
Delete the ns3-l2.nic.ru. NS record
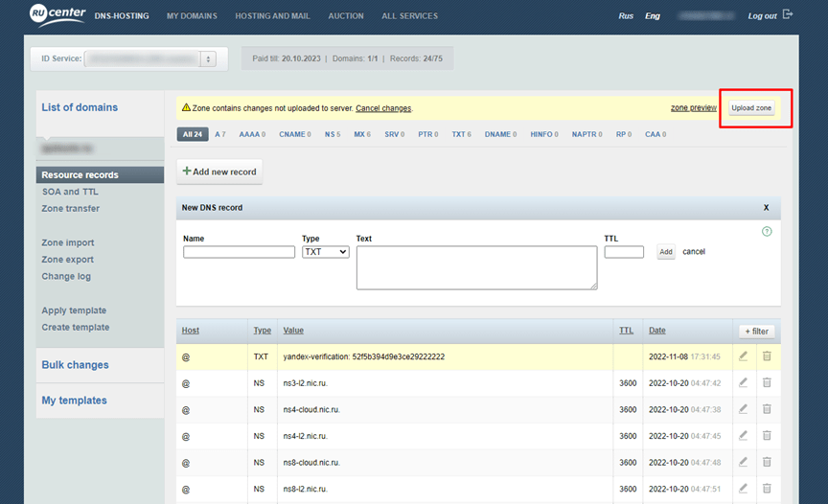[767, 382]
